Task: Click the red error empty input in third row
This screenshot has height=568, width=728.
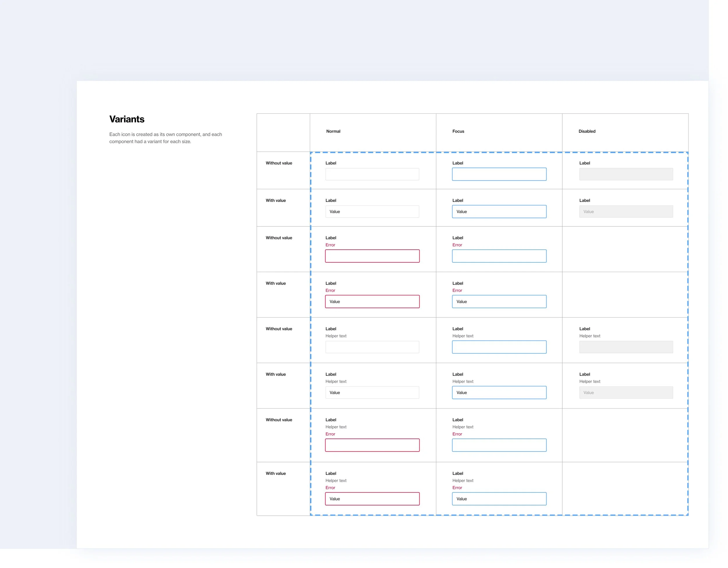Action: click(x=372, y=256)
